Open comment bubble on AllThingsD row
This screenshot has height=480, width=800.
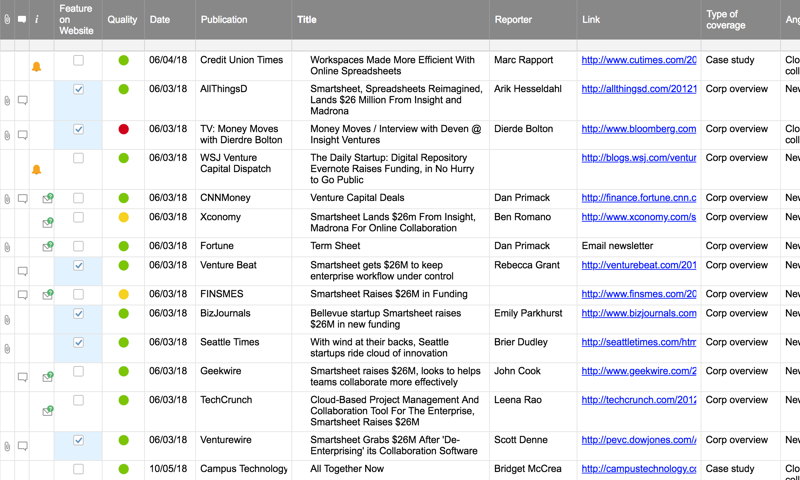22,100
